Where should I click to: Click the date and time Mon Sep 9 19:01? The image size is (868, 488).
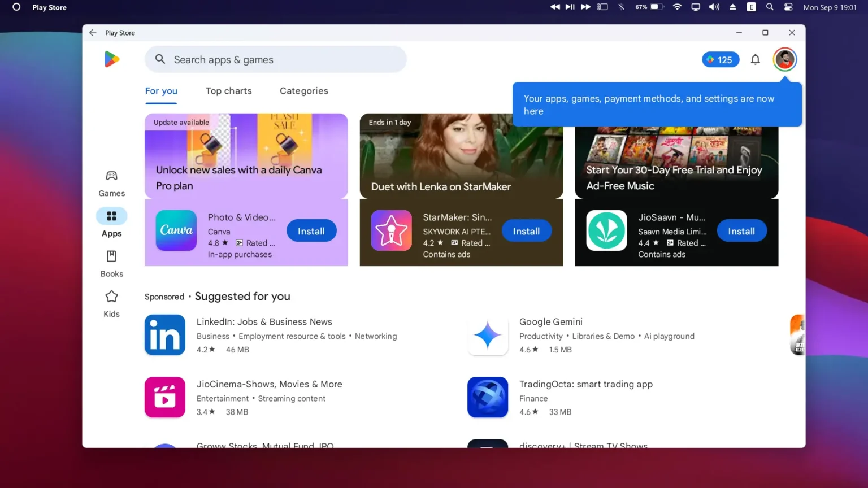(x=830, y=7)
